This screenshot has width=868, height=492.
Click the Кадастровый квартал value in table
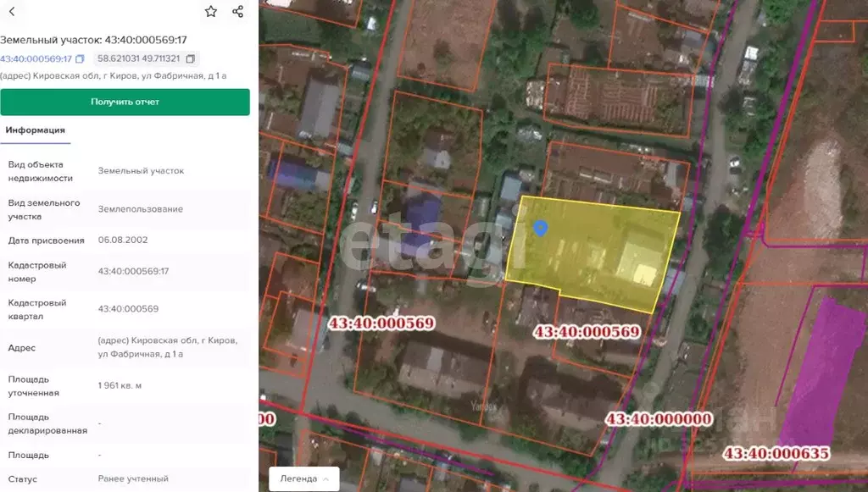click(128, 309)
